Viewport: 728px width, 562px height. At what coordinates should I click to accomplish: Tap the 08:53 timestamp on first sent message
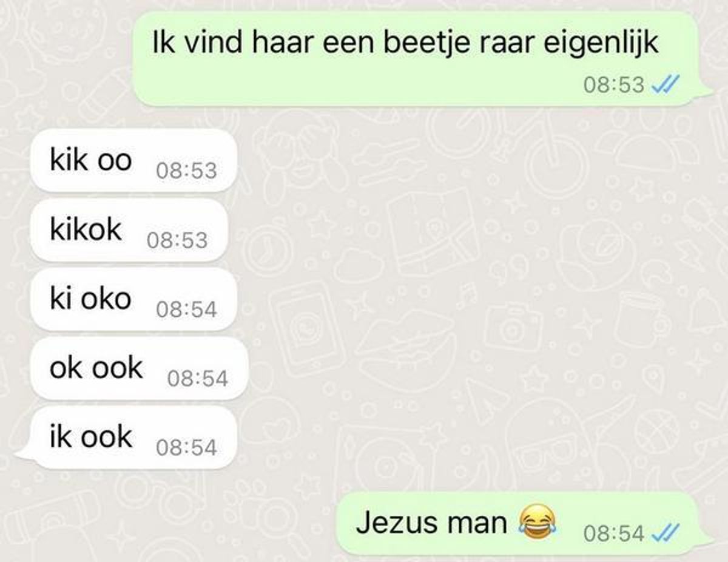[x=614, y=85]
